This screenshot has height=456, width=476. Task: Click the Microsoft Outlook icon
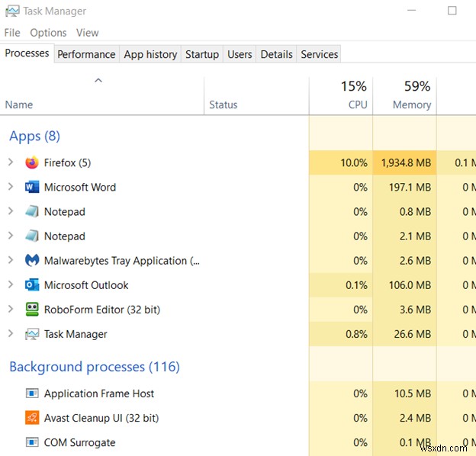(x=32, y=285)
